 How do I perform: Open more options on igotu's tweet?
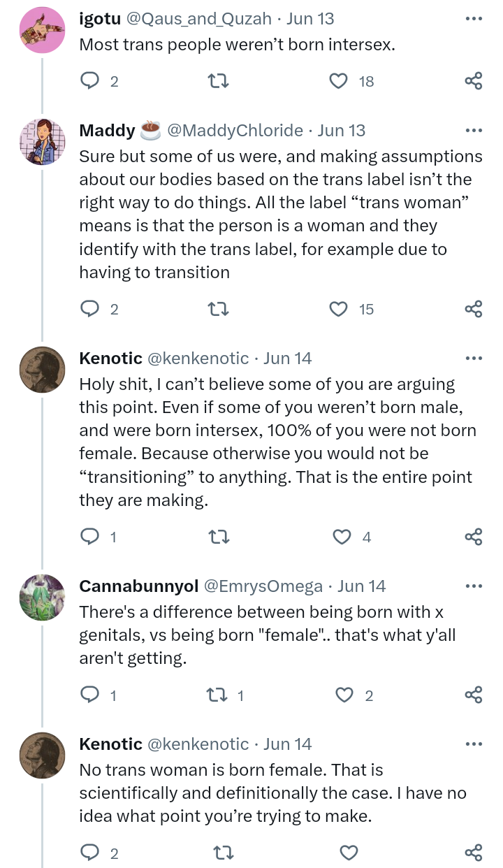point(474,18)
